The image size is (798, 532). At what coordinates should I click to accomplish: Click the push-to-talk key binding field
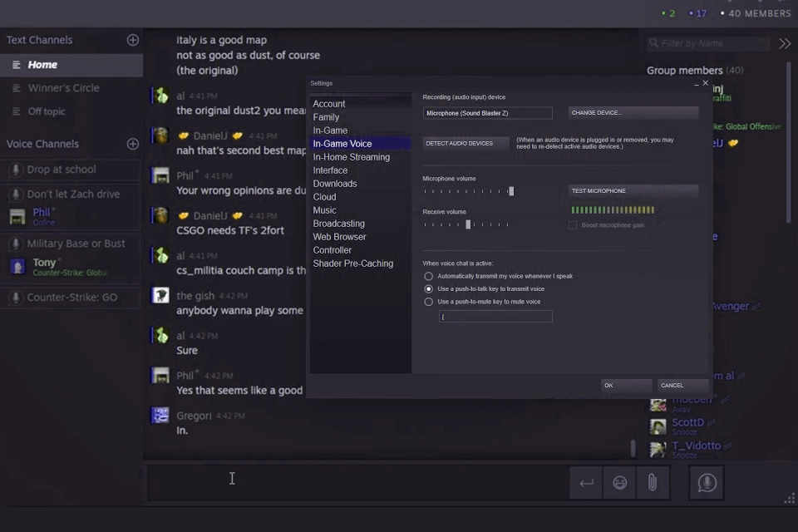pyautogui.click(x=495, y=317)
